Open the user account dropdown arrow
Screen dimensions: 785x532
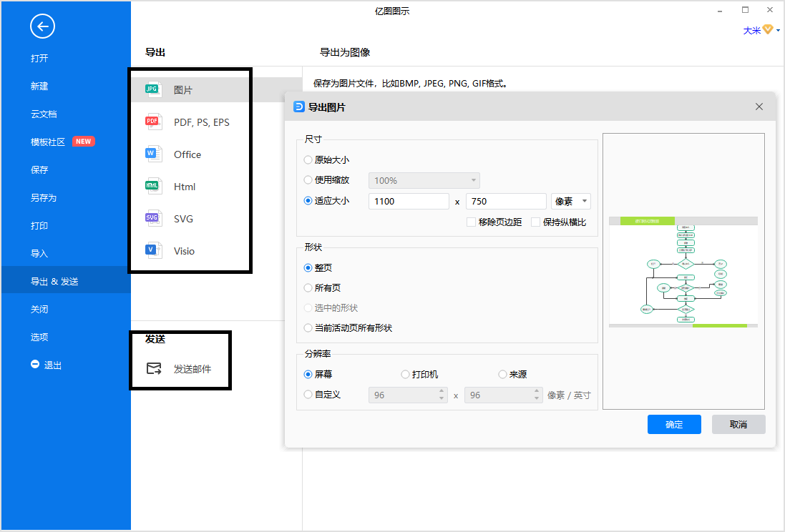click(778, 31)
